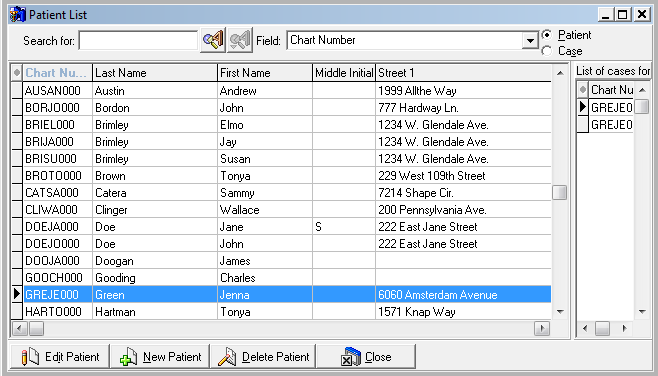Click the New Patient button
This screenshot has width=658, height=376.
tap(160, 357)
